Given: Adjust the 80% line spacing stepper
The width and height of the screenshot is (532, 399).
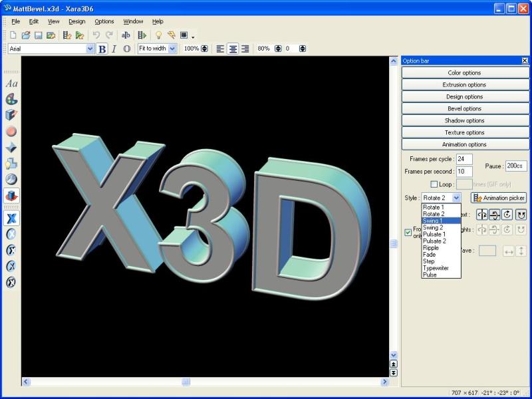Looking at the screenshot, I should click(x=278, y=49).
